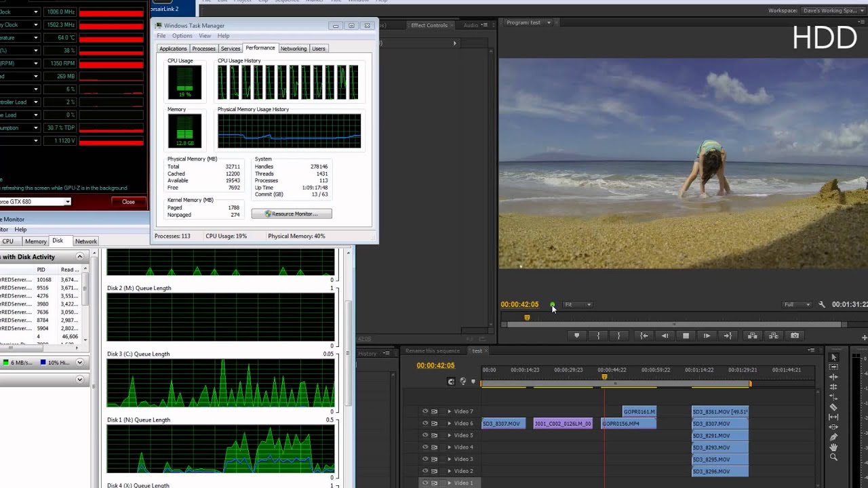
Task: Switch to Applications tab in Task Manager
Action: pyautogui.click(x=173, y=49)
